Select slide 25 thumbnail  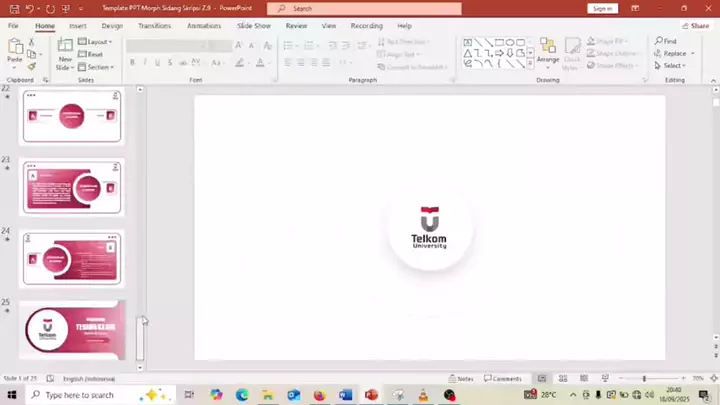pos(72,329)
